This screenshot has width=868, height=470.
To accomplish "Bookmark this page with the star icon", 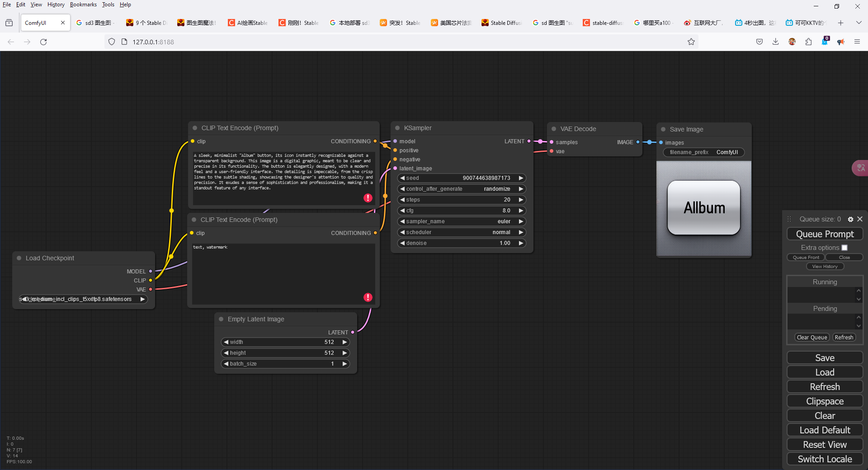I will [691, 42].
